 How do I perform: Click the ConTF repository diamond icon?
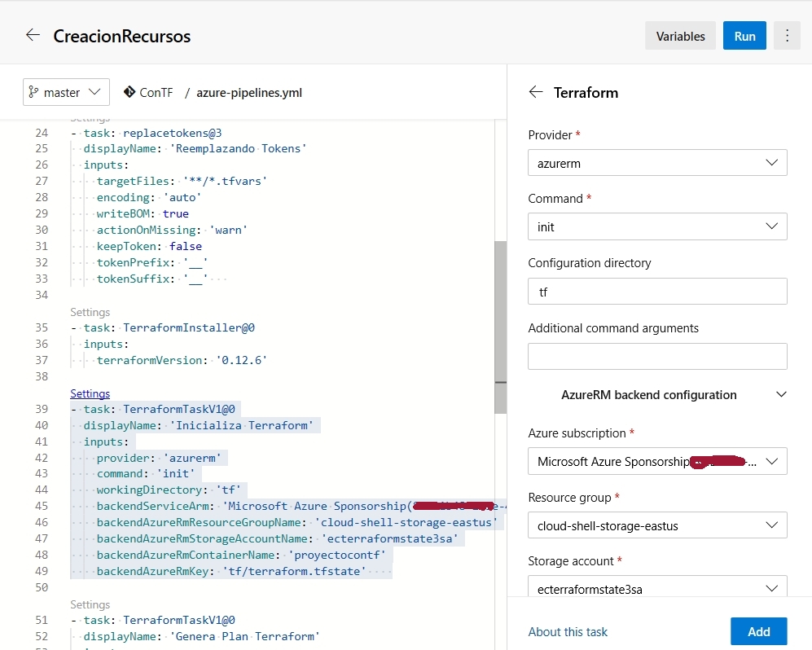coord(129,92)
